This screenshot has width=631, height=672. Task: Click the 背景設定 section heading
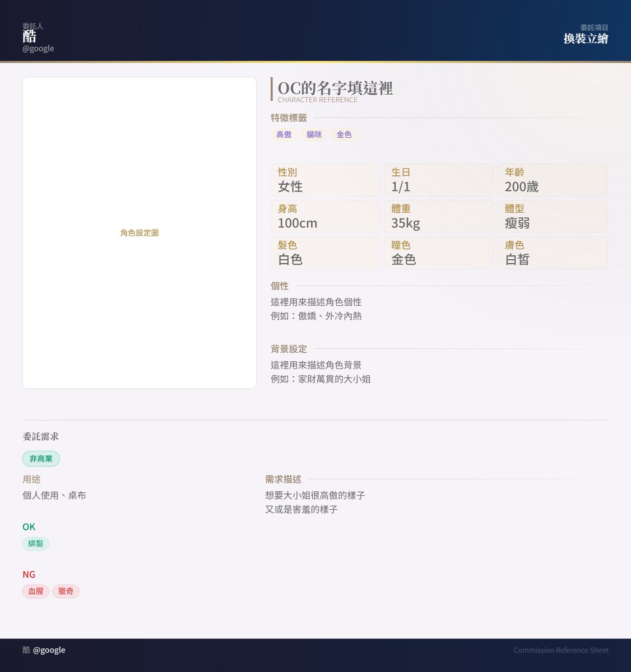point(289,349)
